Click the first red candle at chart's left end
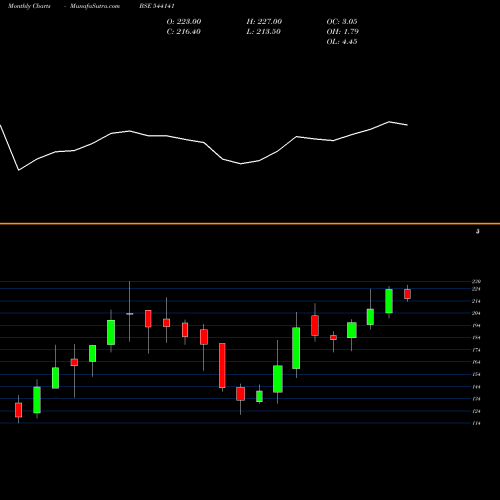 18,410
